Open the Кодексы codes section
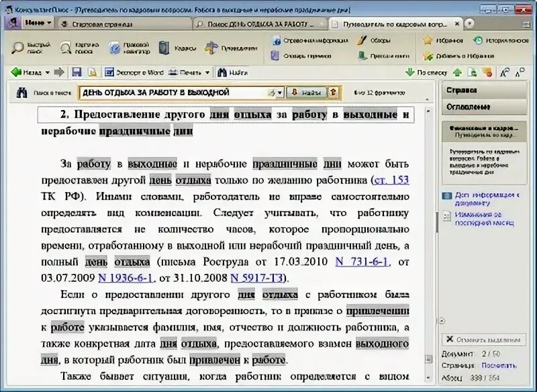 click(177, 48)
